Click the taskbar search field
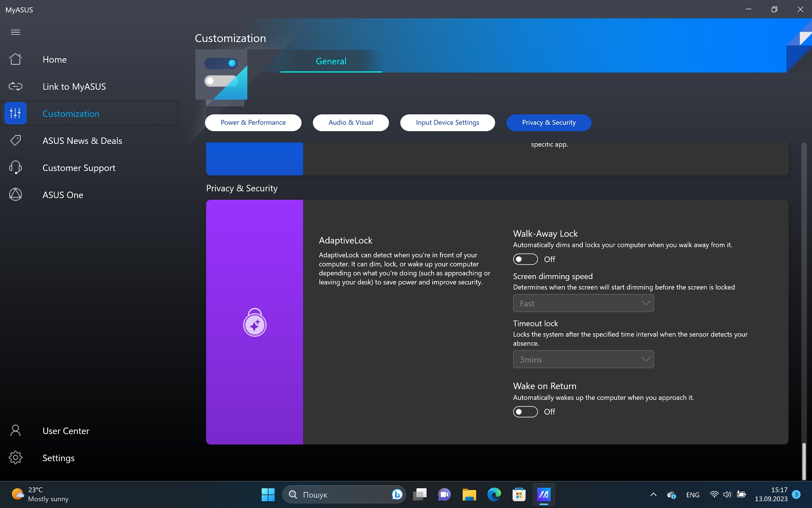Image resolution: width=812 pixels, height=508 pixels. [x=344, y=494]
